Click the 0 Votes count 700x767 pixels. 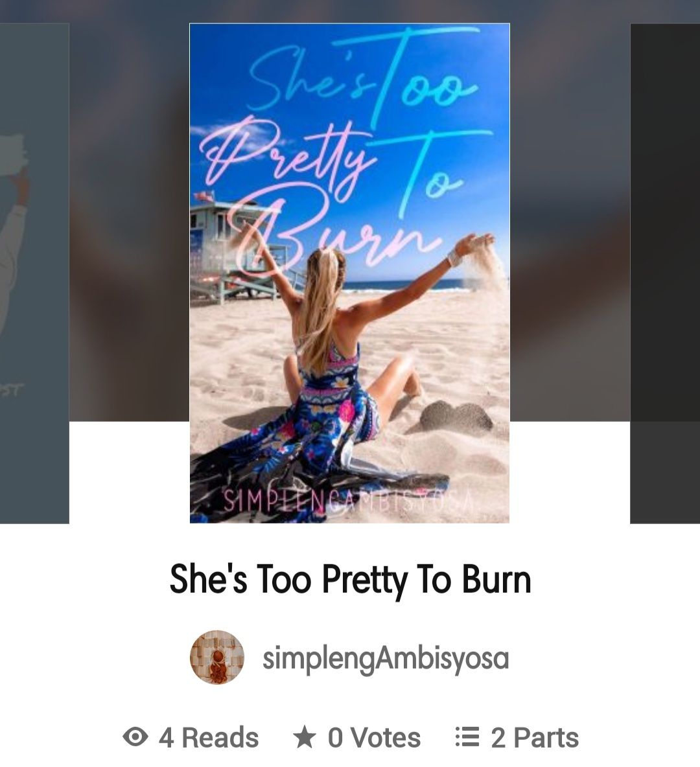[x=374, y=737]
